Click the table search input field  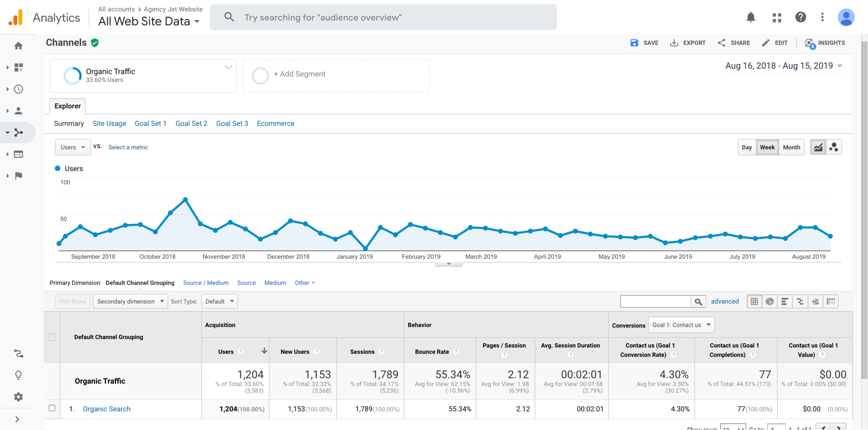(x=655, y=301)
